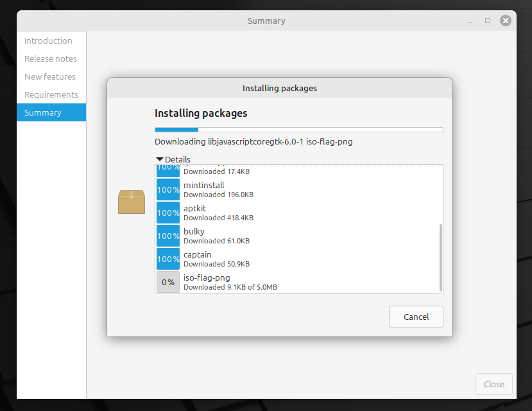Click the Downloading libjavascriptcoregtk status text
Screen dimensions: 532x411
(x=253, y=141)
